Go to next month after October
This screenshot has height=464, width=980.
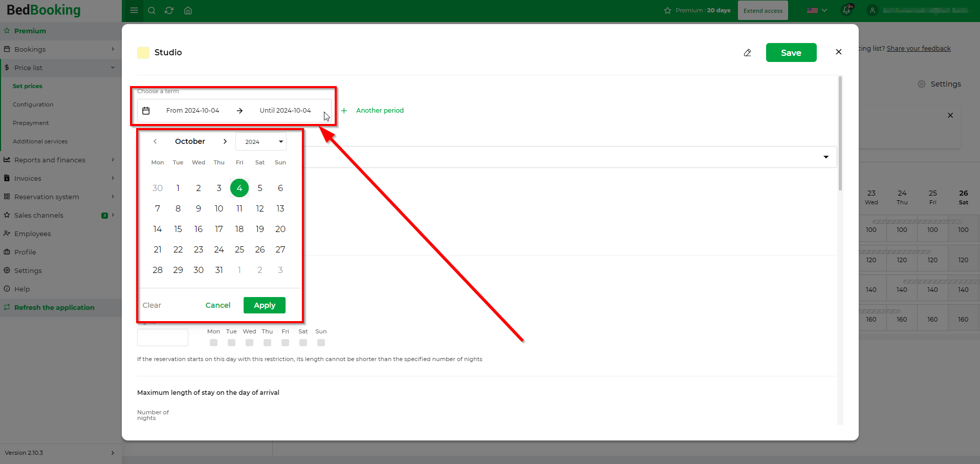tap(225, 141)
